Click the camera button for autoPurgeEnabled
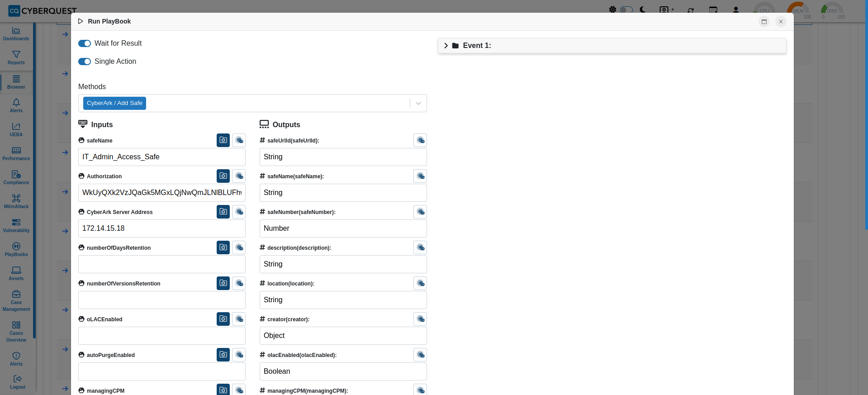Viewport: 868px width, 395px height. click(223, 355)
